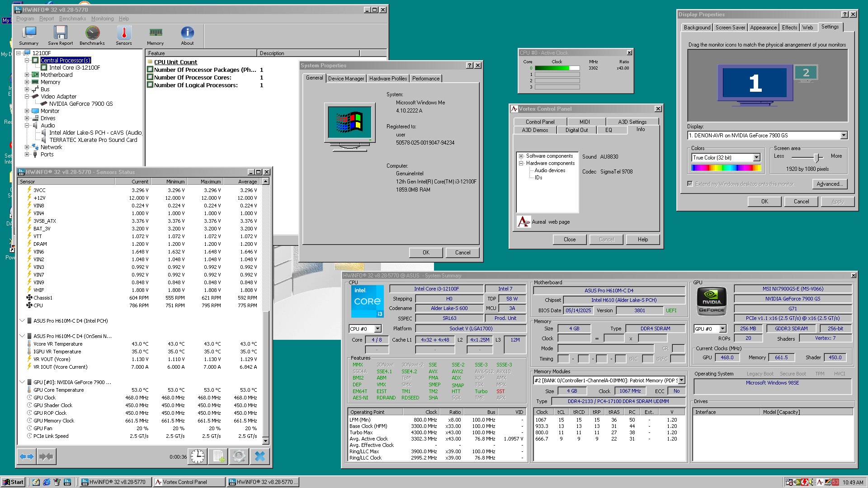Switch to Device Manager tab
868x488 pixels.
pos(346,79)
